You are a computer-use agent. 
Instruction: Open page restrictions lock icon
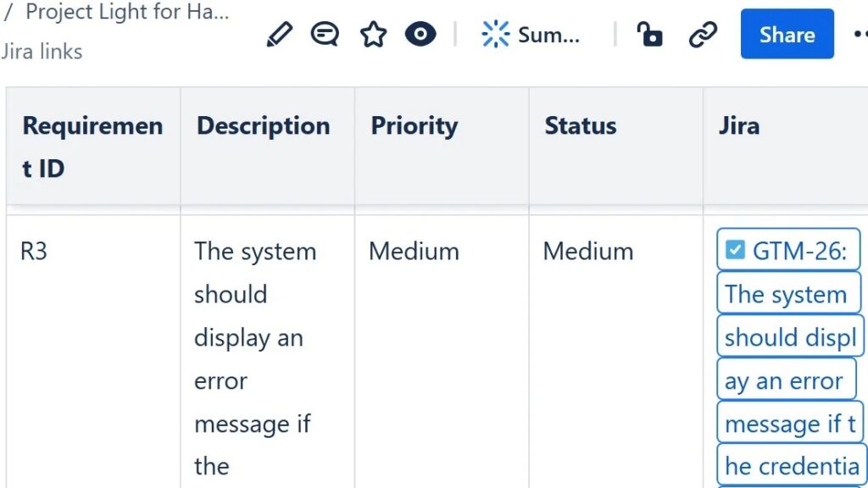(650, 35)
